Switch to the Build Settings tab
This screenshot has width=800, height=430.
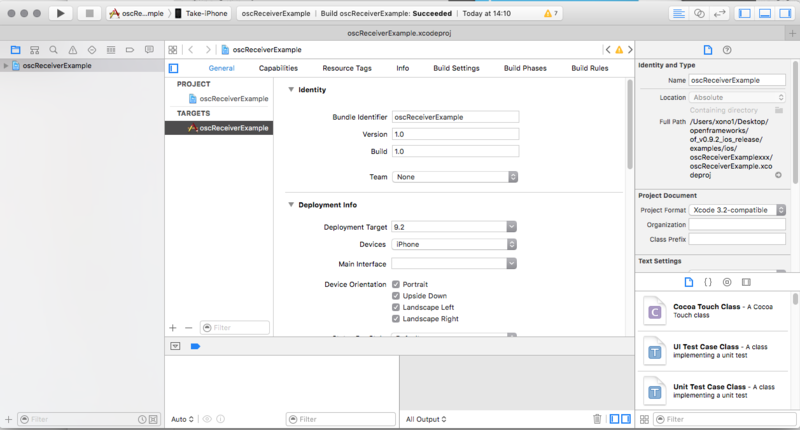457,68
